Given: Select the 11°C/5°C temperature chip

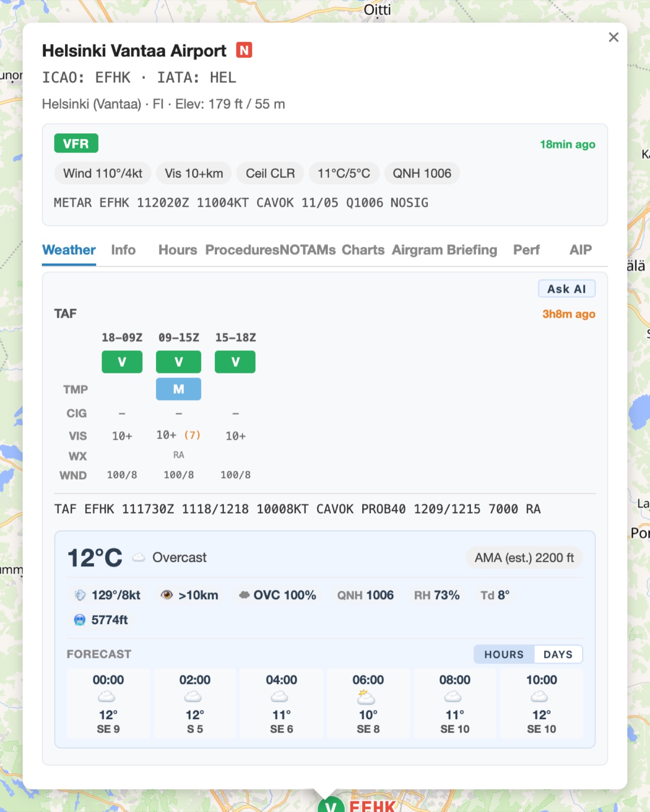Looking at the screenshot, I should [344, 173].
